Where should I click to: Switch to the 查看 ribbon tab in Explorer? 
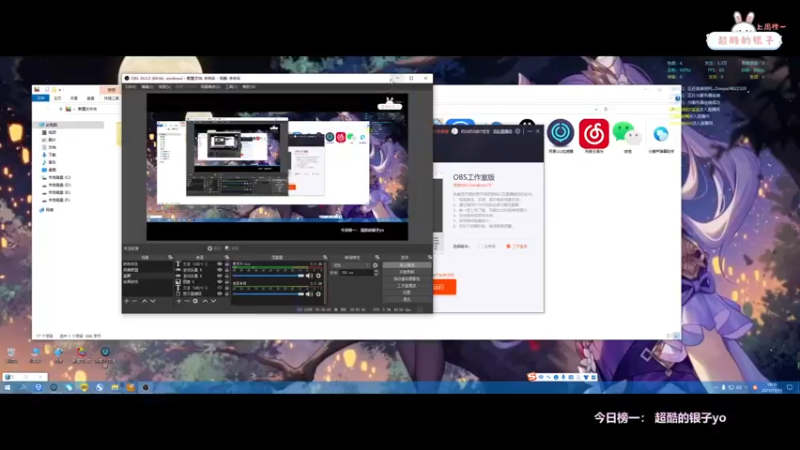tap(90, 98)
